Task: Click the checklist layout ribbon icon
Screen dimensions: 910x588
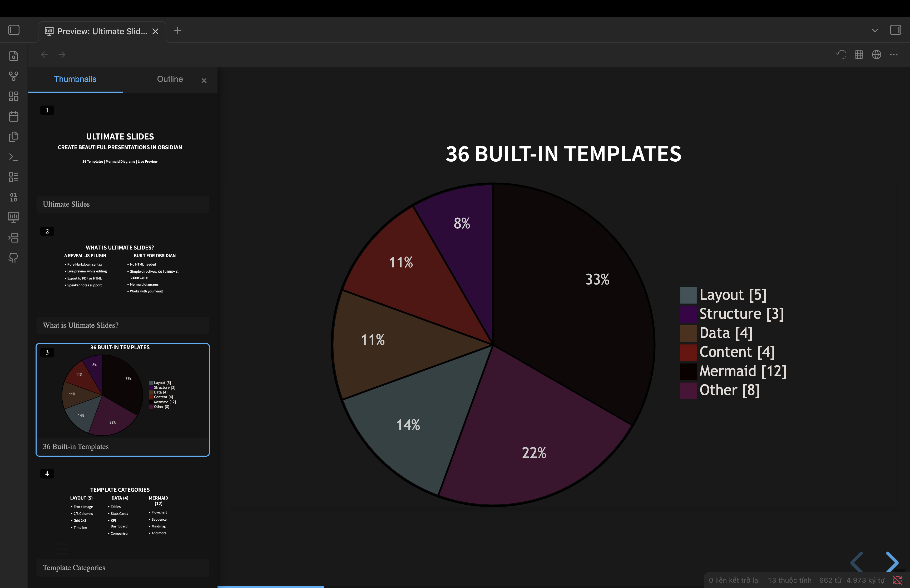Action: pyautogui.click(x=14, y=177)
